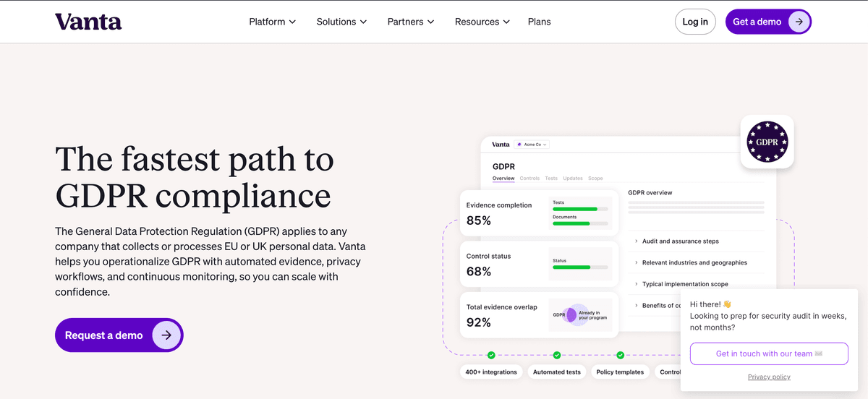The height and width of the screenshot is (399, 868).
Task: Open the Platform dropdown menu
Action: point(273,22)
